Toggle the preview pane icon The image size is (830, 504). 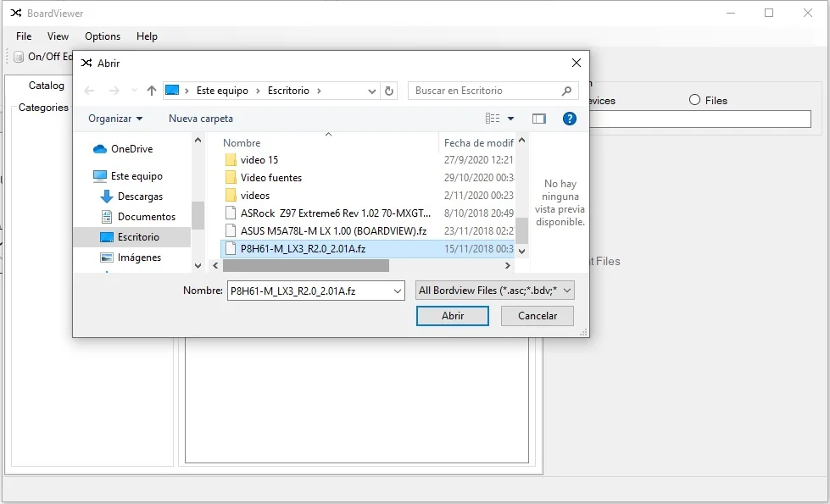pos(539,119)
